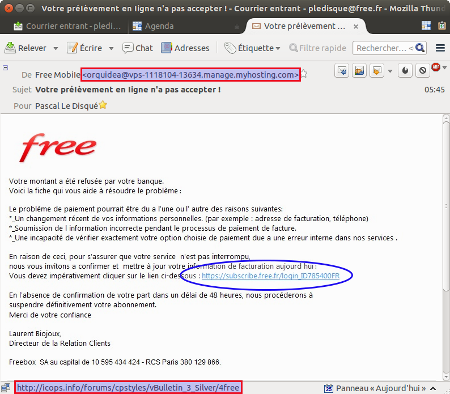The height and width of the screenshot is (394, 450).
Task: Open the hamburger application menu
Action: 440,48
